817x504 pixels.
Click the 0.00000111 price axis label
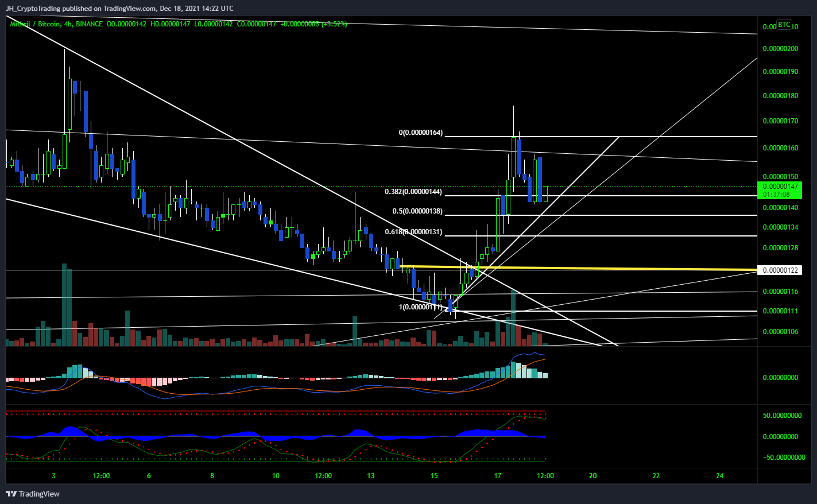pyautogui.click(x=780, y=311)
